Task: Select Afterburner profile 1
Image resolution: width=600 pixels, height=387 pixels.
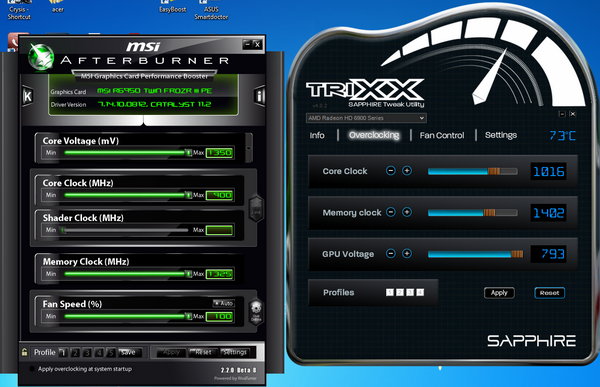Action: tap(64, 353)
